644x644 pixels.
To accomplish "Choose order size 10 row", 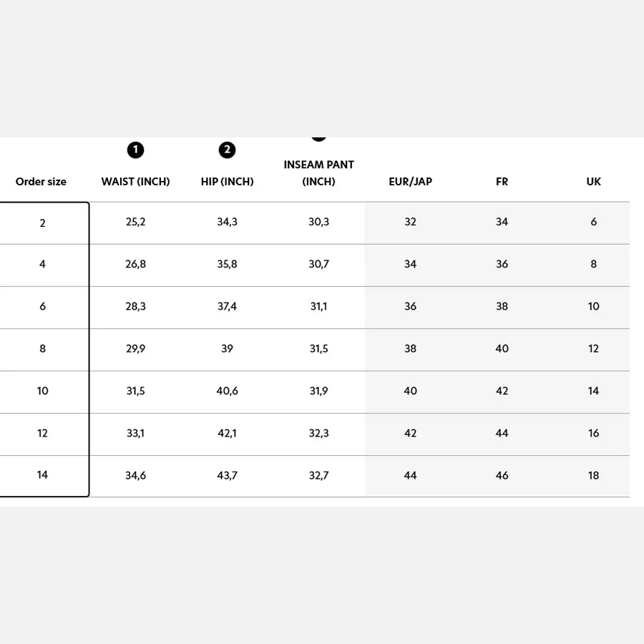I will (x=315, y=392).
